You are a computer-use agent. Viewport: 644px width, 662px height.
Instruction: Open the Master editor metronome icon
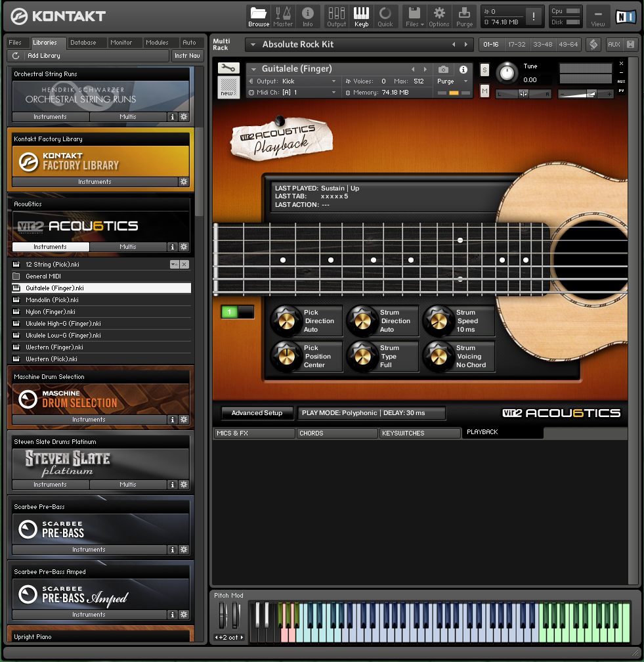point(283,17)
